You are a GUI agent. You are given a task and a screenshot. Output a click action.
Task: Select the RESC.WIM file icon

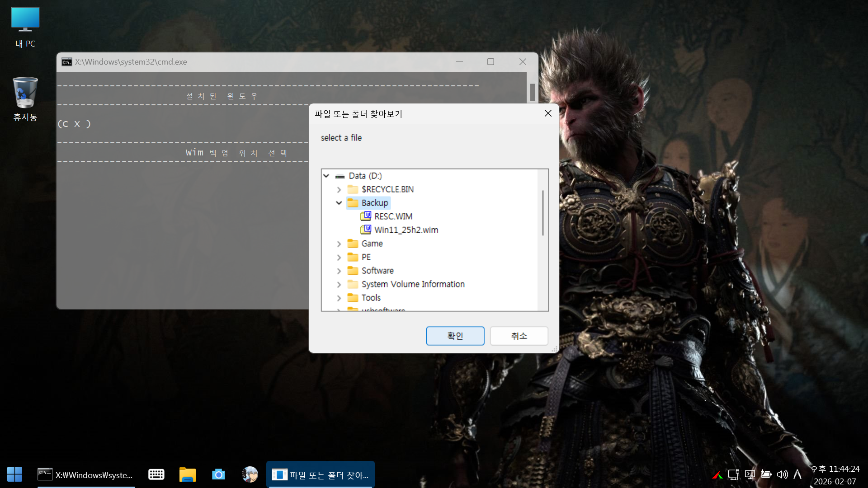point(366,216)
